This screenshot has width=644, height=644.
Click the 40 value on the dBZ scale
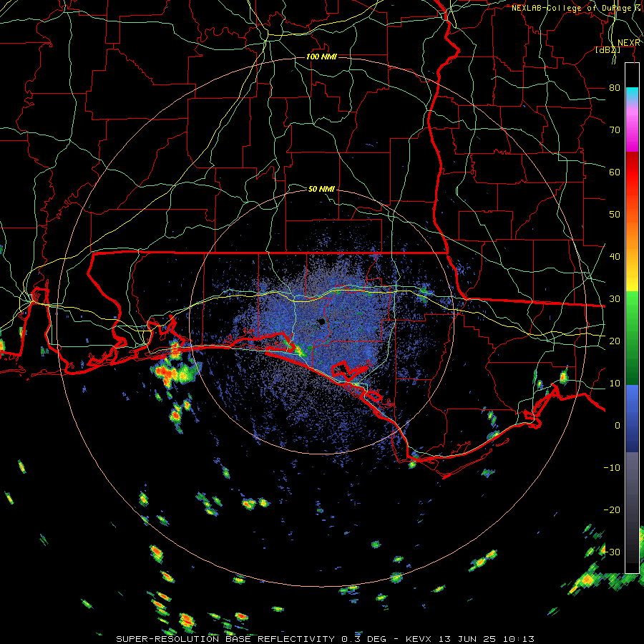pyautogui.click(x=615, y=257)
